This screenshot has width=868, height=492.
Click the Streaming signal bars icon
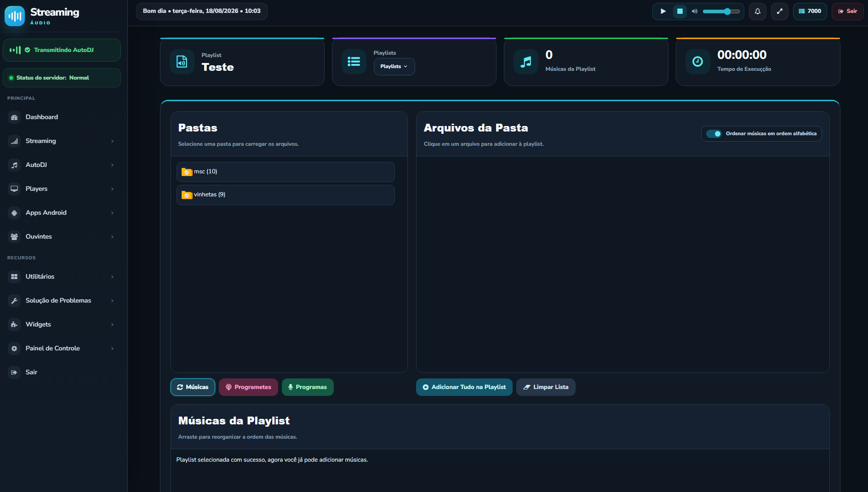pyautogui.click(x=14, y=141)
